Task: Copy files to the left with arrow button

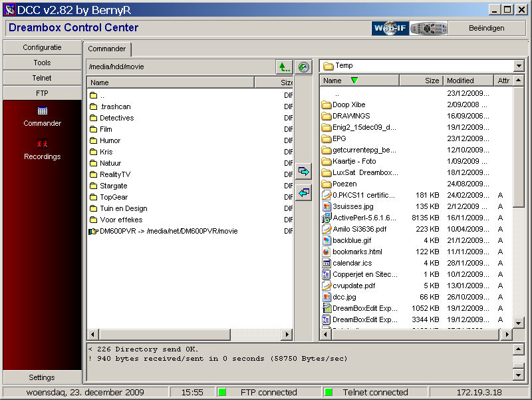Action: (303, 193)
